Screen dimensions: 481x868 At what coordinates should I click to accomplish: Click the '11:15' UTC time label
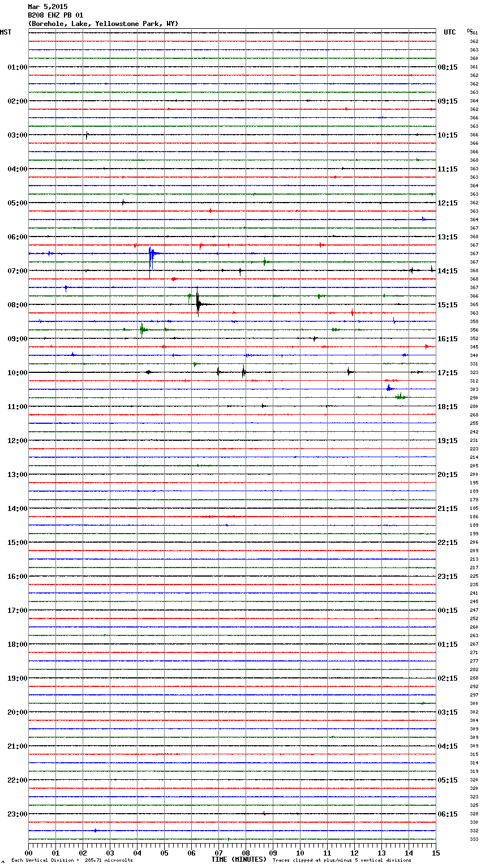click(448, 169)
